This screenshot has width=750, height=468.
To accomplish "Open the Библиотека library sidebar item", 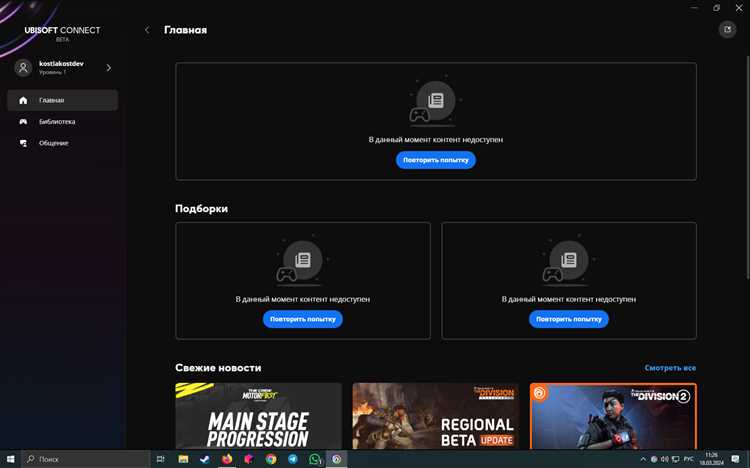I will coord(63,122).
